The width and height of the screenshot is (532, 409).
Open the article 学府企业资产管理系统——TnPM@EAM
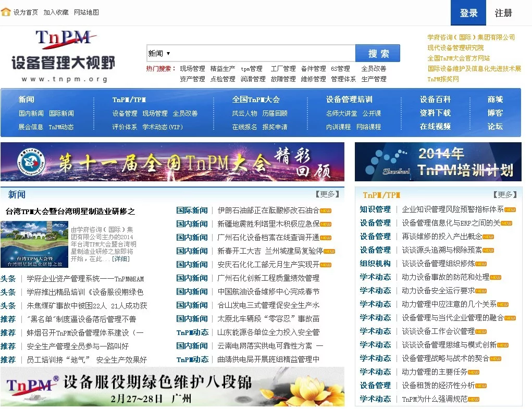[85, 279]
